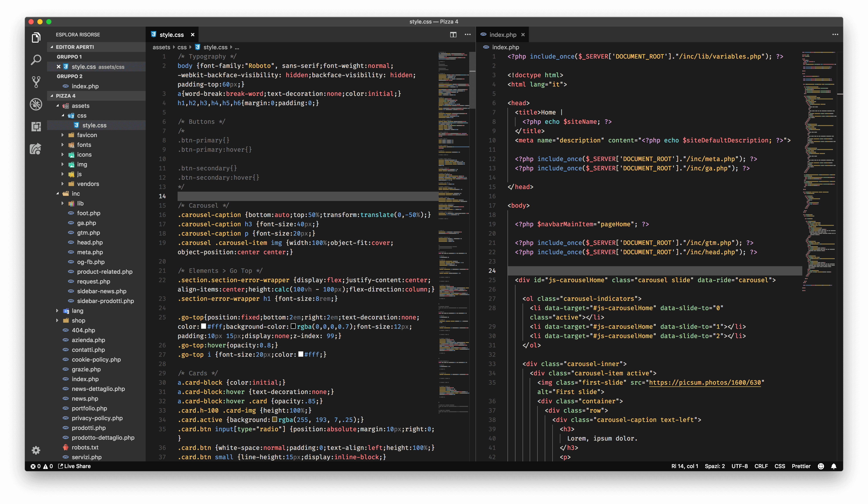The image size is (868, 504).
Task: Open Manage gear icon in activity bar
Action: (36, 450)
